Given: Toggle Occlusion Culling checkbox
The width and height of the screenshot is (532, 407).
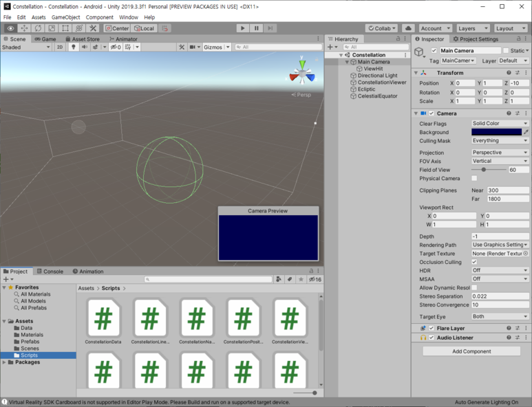Looking at the screenshot, I should [474, 262].
